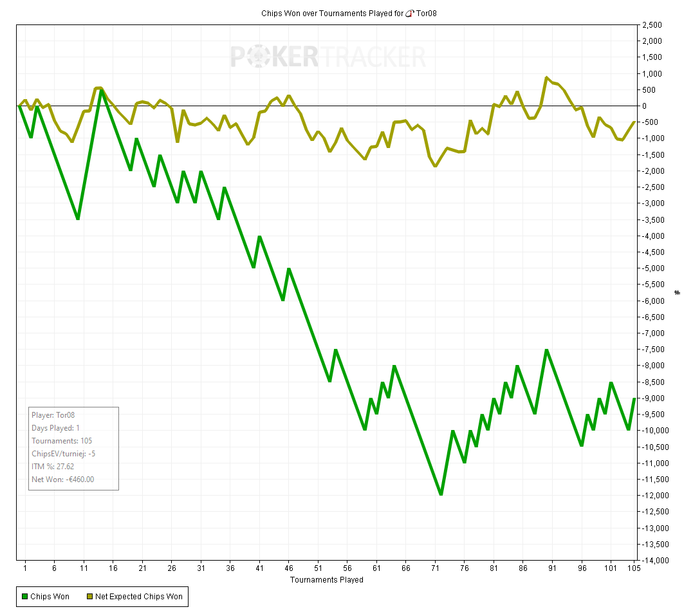Click the PokerTracker watermark chip icon
This screenshot has width=693, height=616.
(257, 57)
